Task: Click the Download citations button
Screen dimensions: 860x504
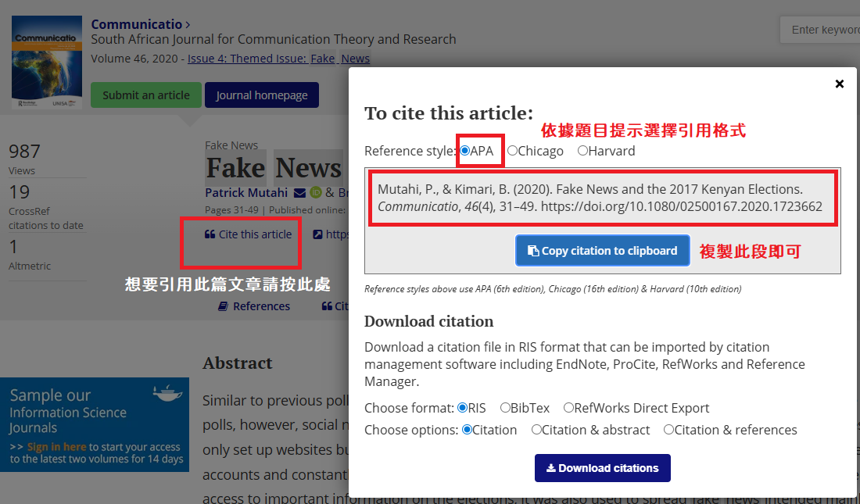Action: (602, 468)
